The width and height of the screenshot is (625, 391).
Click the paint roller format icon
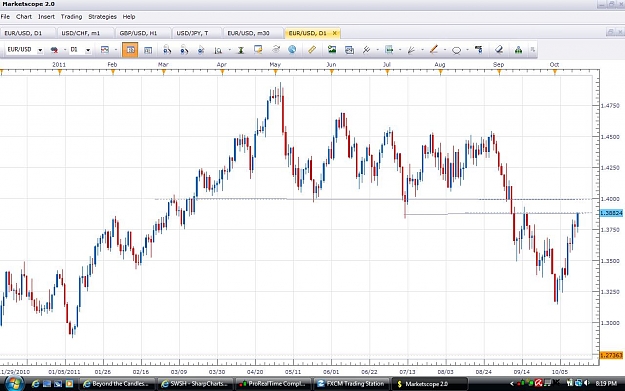coord(479,49)
